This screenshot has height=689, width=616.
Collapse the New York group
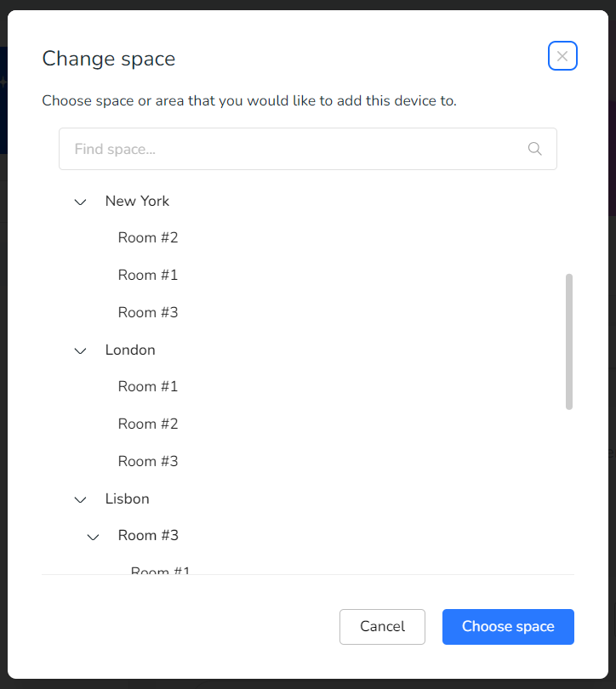(81, 202)
